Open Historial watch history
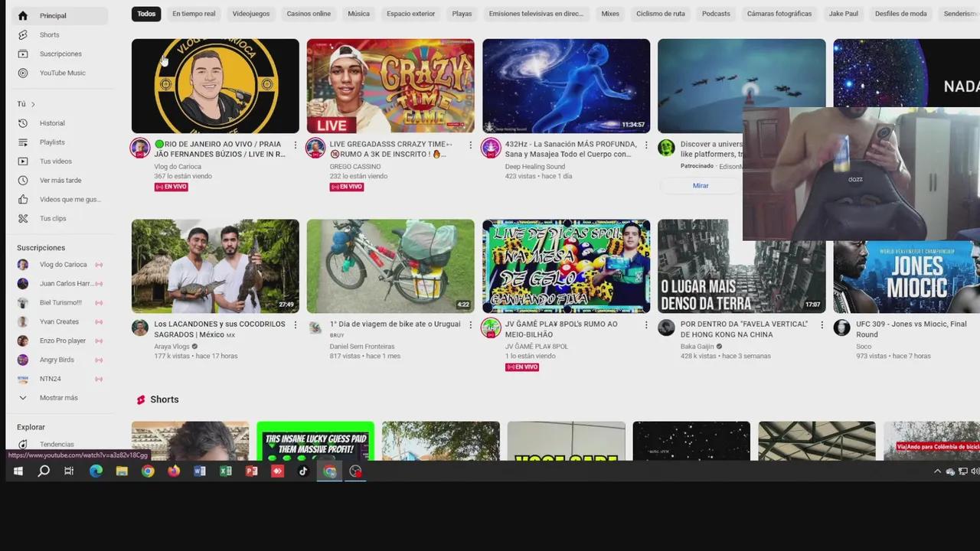980x551 pixels. pyautogui.click(x=52, y=123)
